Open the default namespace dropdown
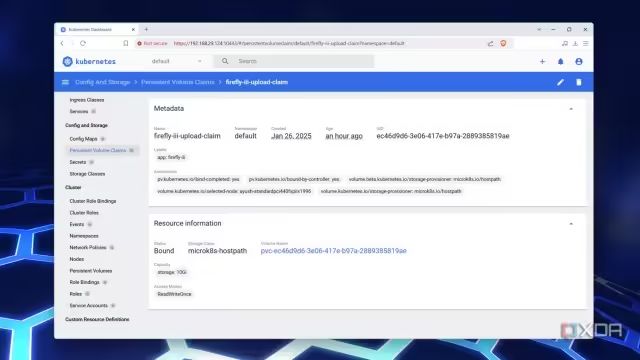 176,61
